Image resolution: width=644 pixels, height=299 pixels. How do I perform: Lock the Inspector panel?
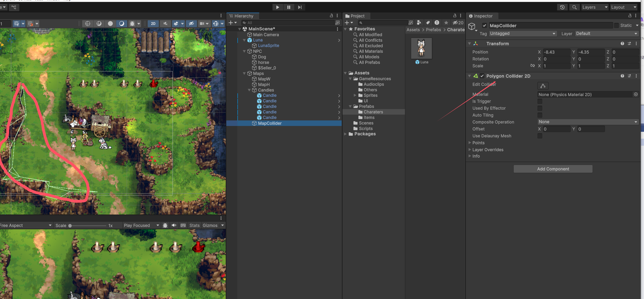point(630,16)
